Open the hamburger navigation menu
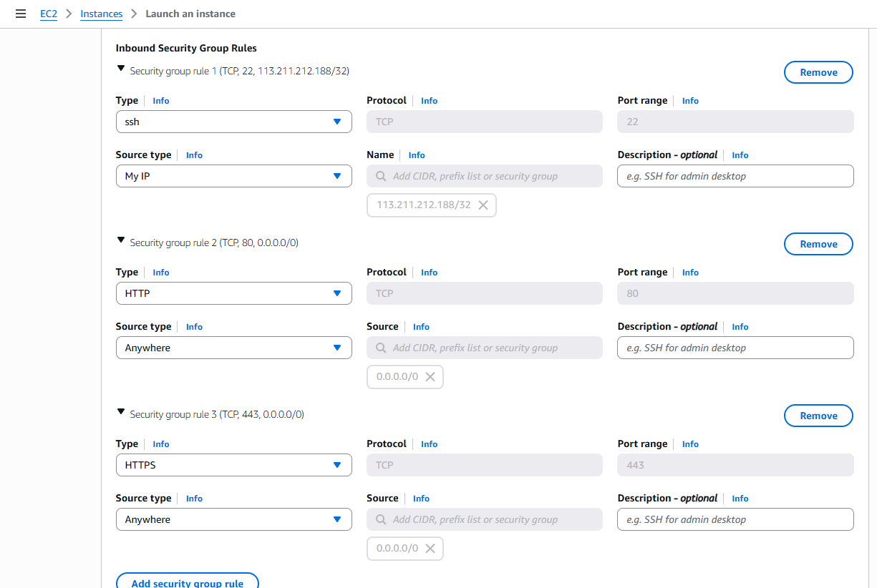Image resolution: width=877 pixels, height=588 pixels. click(21, 14)
